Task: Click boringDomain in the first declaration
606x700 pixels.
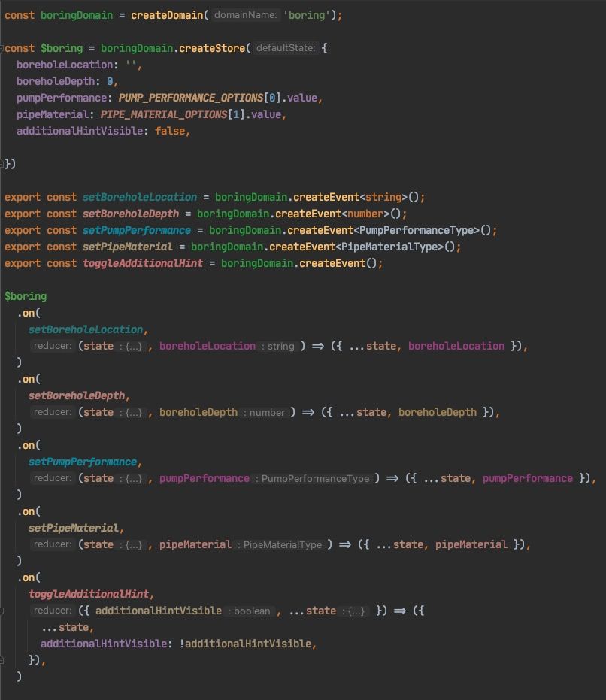Action: pyautogui.click(x=77, y=15)
